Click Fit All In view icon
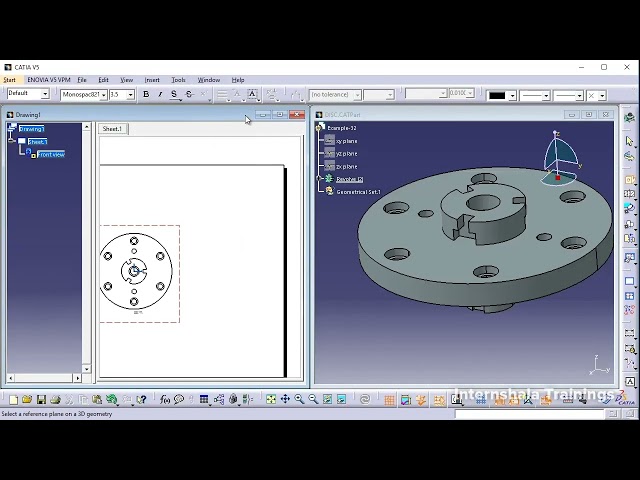Screen dimensions: 640x480 tap(271, 399)
